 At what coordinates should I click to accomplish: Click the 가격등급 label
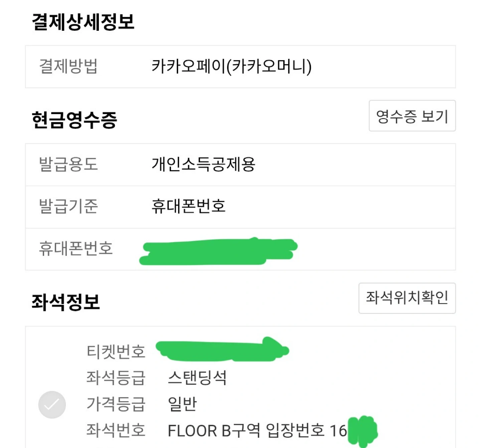[x=116, y=404]
